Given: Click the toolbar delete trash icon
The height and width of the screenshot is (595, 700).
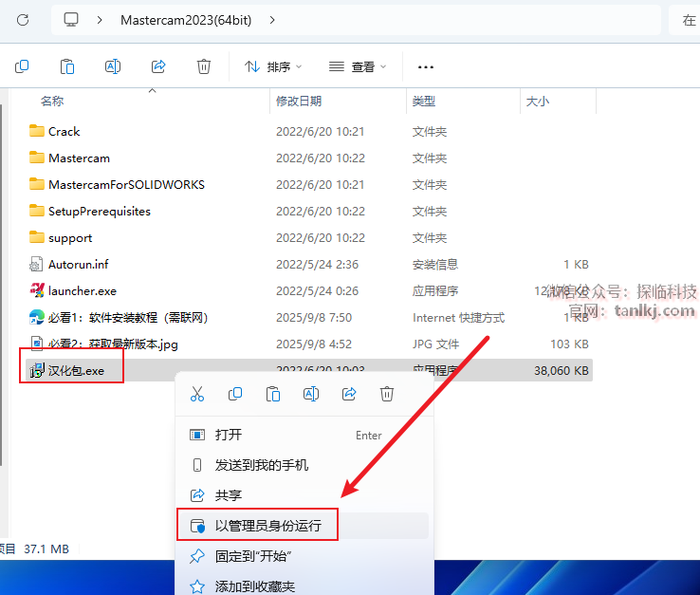Looking at the screenshot, I should 204,66.
